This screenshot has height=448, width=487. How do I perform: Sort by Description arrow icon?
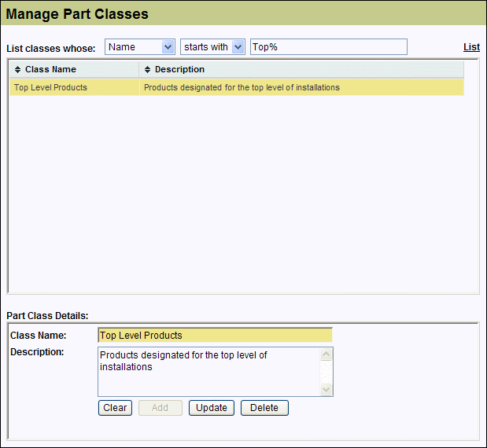click(147, 69)
